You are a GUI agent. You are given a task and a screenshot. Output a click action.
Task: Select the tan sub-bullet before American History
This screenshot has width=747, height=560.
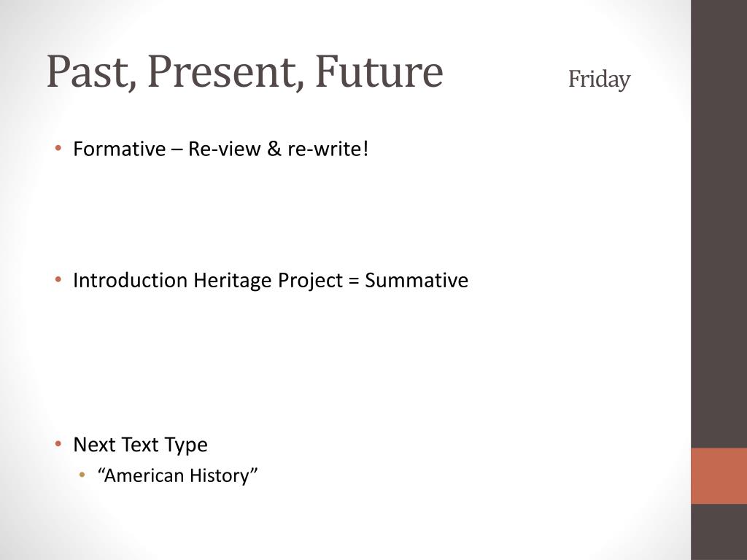(x=82, y=475)
